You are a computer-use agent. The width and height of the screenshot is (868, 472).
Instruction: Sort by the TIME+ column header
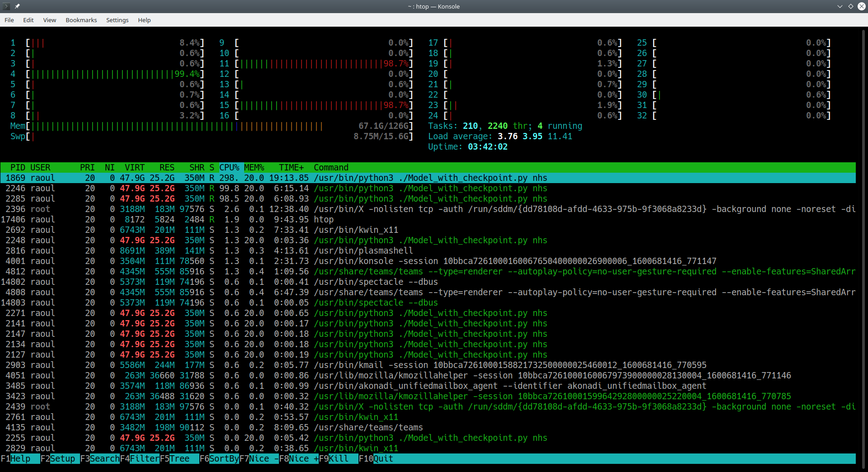[x=292, y=167]
